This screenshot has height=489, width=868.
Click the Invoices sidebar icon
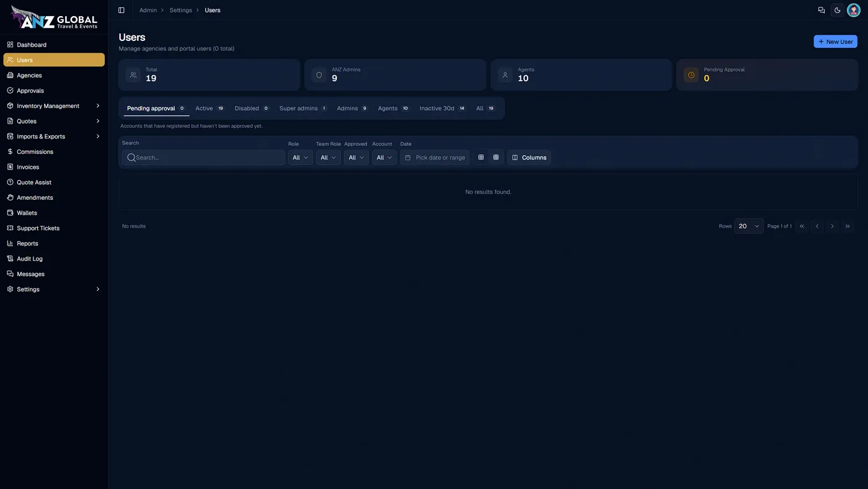(x=10, y=167)
